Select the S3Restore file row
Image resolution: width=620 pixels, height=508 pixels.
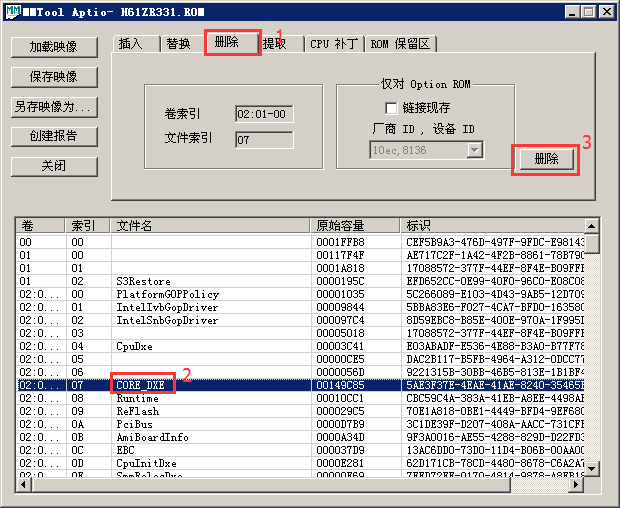[301, 281]
